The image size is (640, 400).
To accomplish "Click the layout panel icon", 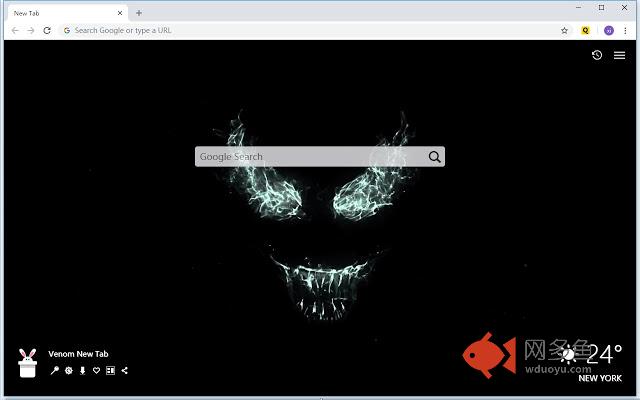I will [x=110, y=370].
